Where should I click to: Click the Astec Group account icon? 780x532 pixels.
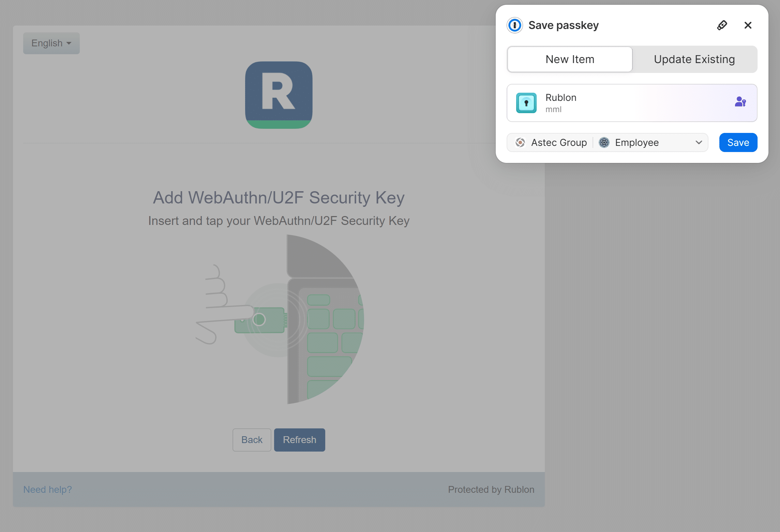tap(520, 142)
